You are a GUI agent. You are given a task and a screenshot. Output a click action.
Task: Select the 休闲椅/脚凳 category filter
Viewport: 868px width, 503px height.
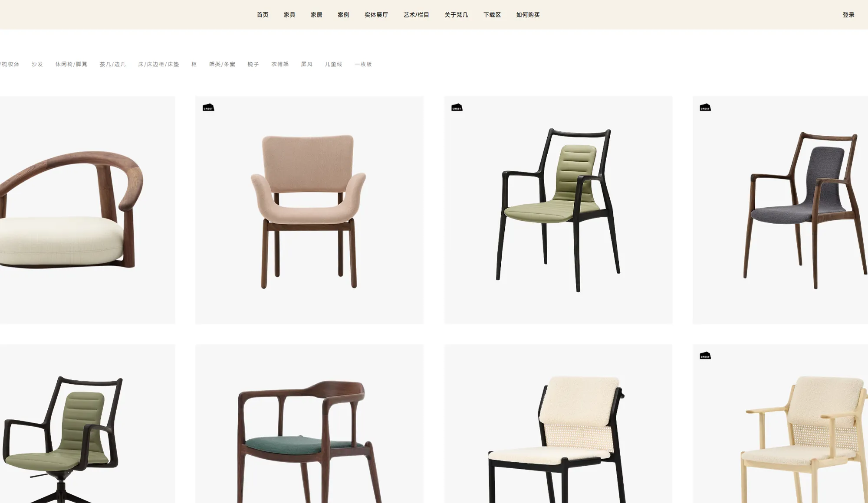(71, 64)
